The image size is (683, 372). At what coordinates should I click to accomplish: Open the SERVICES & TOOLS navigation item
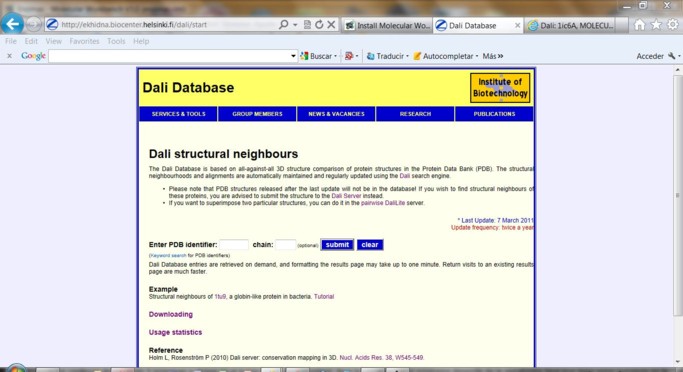click(x=178, y=114)
